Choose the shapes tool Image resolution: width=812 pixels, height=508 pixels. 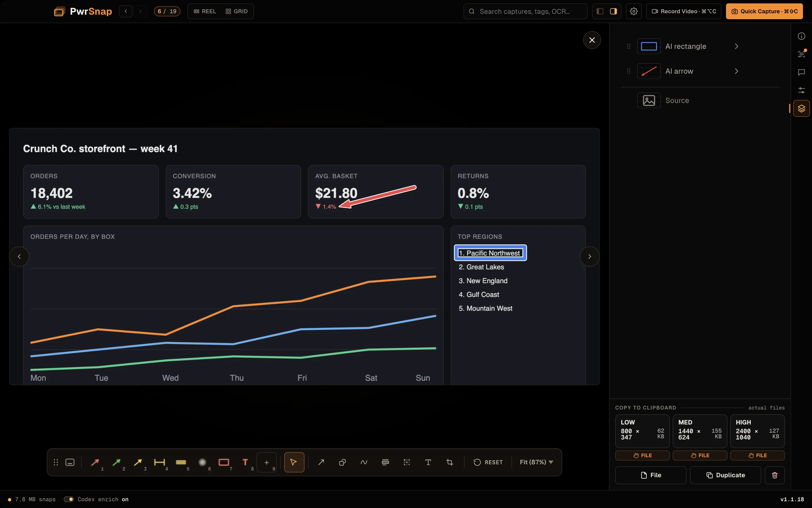[x=343, y=462]
